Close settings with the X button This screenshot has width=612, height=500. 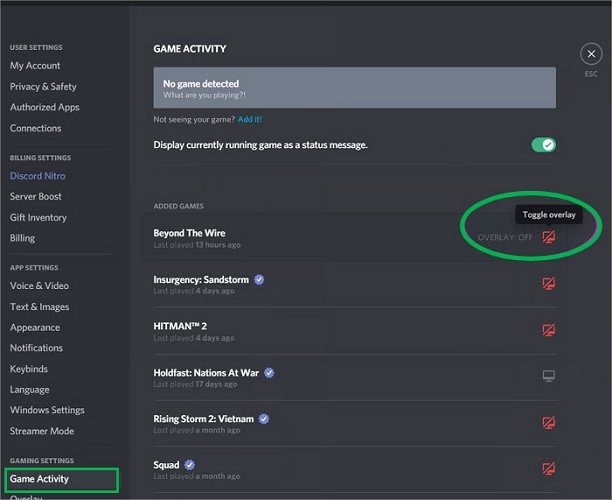point(591,54)
